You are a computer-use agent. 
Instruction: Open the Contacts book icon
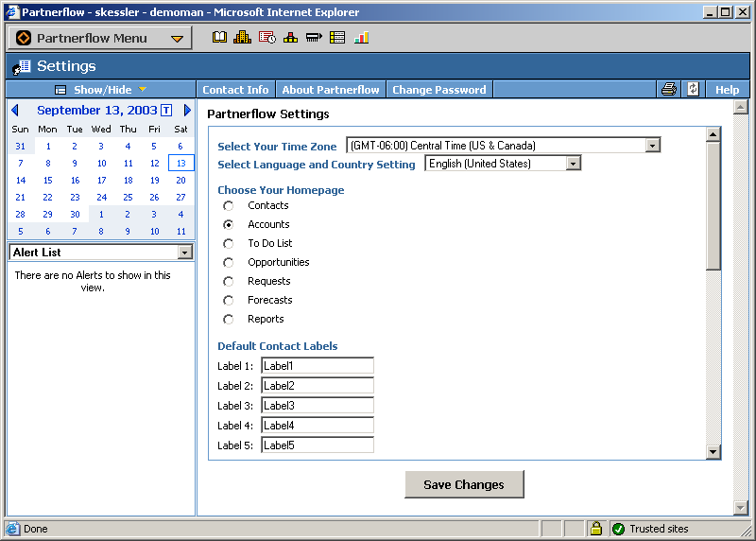pyautogui.click(x=219, y=37)
